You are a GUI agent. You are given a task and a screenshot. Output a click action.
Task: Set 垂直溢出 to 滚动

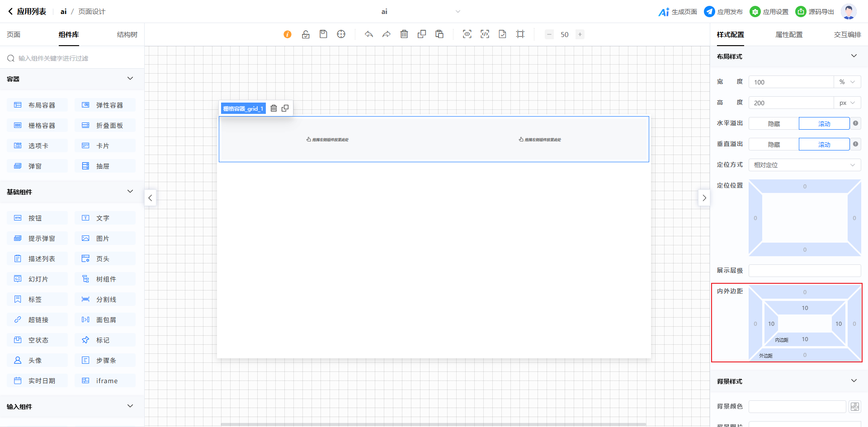pyautogui.click(x=824, y=145)
